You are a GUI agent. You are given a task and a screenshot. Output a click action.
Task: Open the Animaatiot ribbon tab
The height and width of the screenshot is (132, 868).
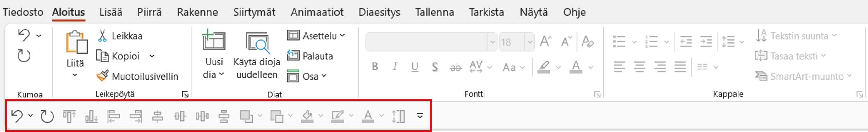pyautogui.click(x=317, y=12)
